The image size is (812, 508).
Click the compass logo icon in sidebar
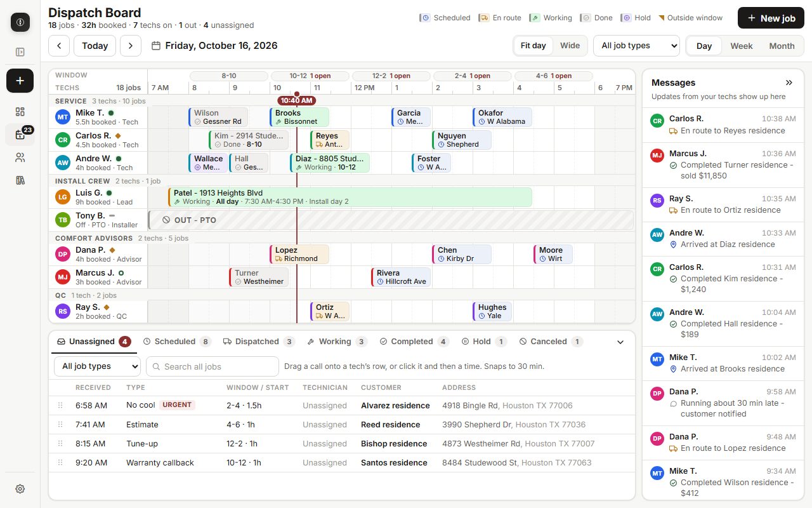tap(20, 22)
